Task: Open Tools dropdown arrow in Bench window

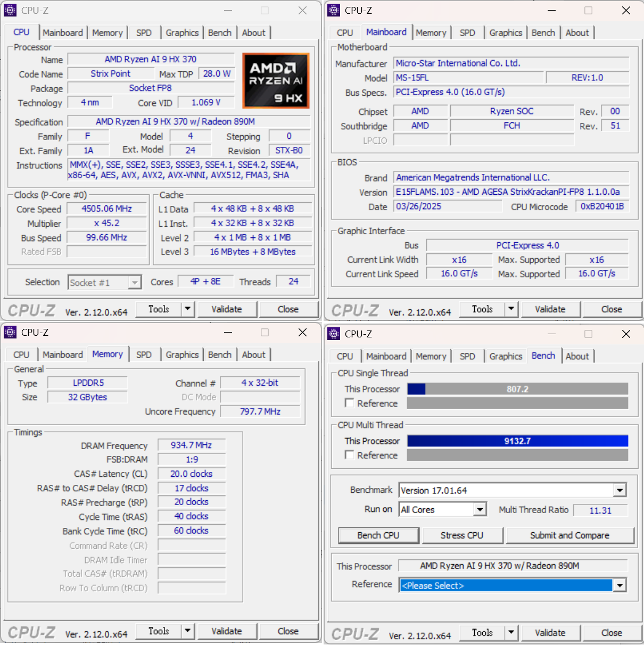Action: click(511, 632)
